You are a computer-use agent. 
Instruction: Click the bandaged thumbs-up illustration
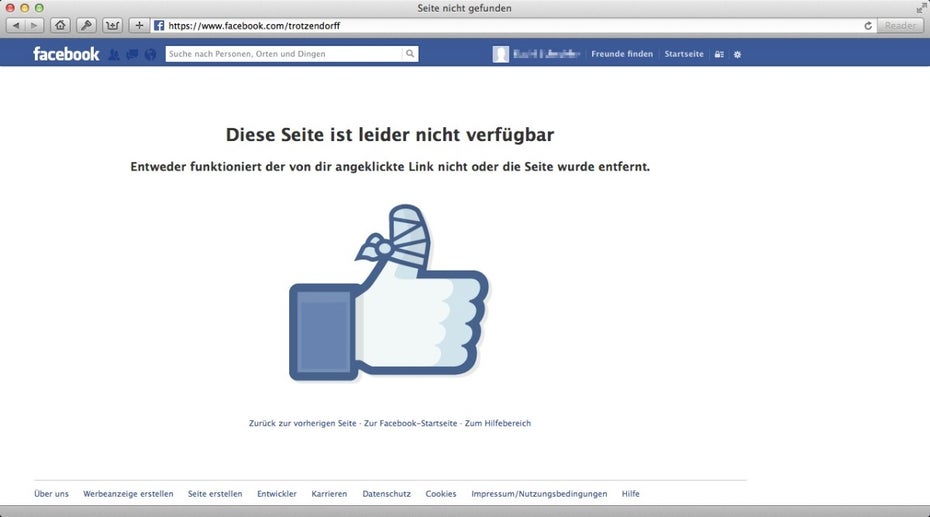(x=388, y=292)
